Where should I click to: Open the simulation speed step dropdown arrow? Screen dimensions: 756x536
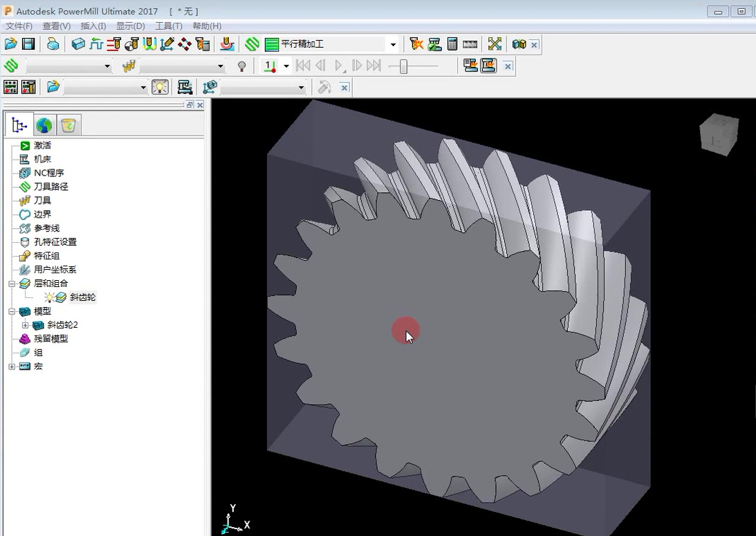(x=286, y=66)
